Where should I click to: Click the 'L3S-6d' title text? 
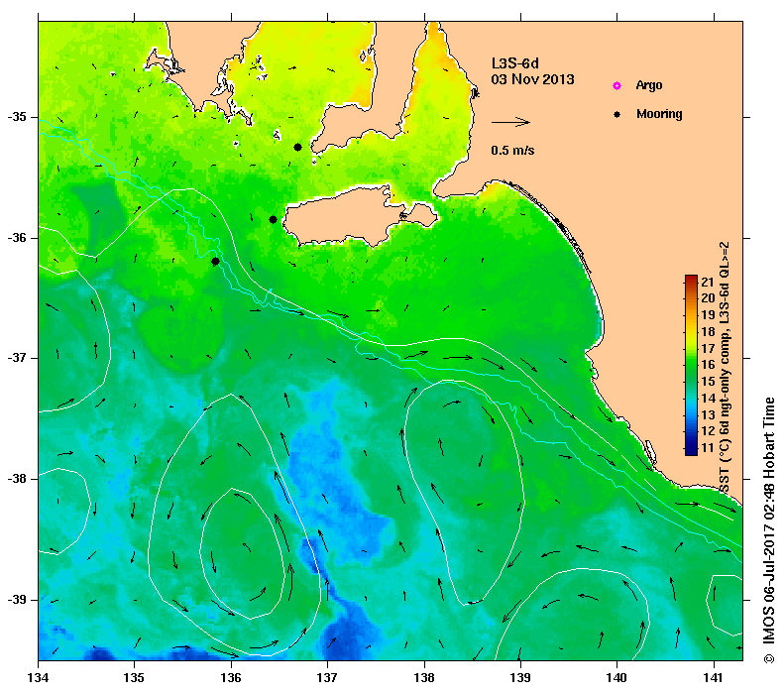(515, 63)
